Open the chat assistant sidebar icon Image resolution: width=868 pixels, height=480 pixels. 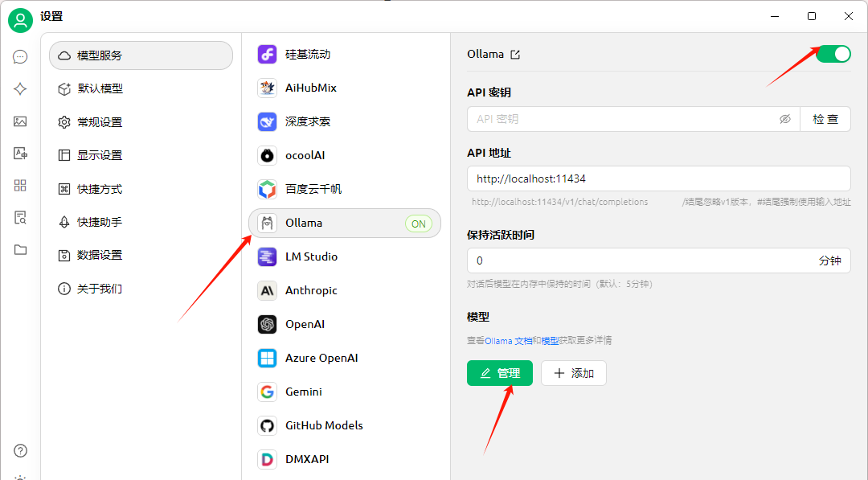click(x=20, y=56)
